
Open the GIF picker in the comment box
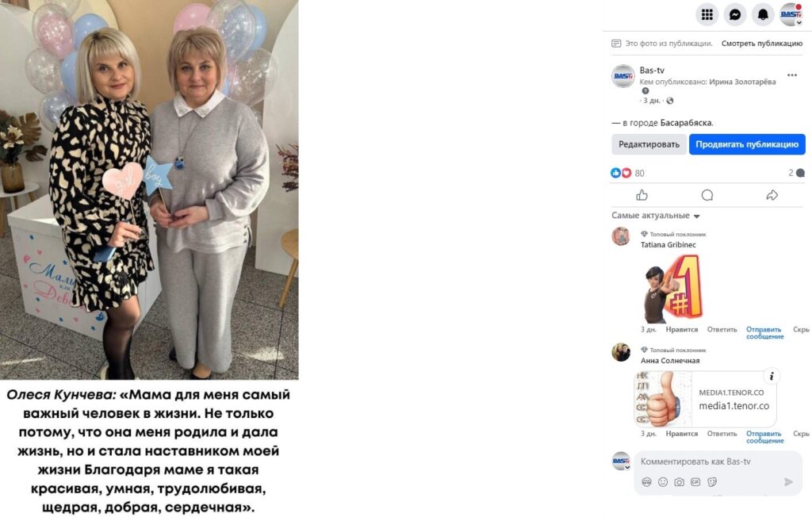pyautogui.click(x=695, y=482)
